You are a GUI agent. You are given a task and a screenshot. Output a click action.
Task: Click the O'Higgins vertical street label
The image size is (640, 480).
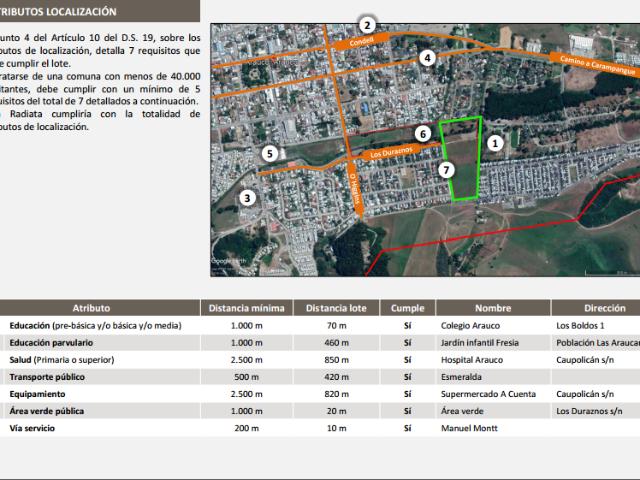click(355, 183)
